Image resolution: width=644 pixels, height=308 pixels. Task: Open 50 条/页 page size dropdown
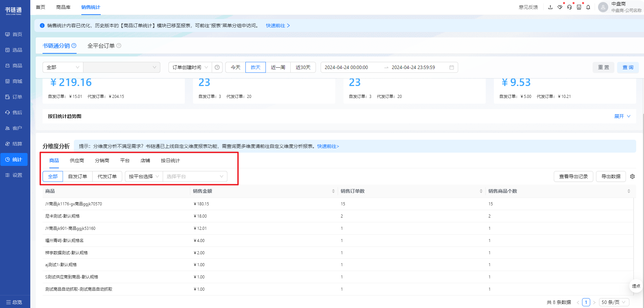click(614, 302)
